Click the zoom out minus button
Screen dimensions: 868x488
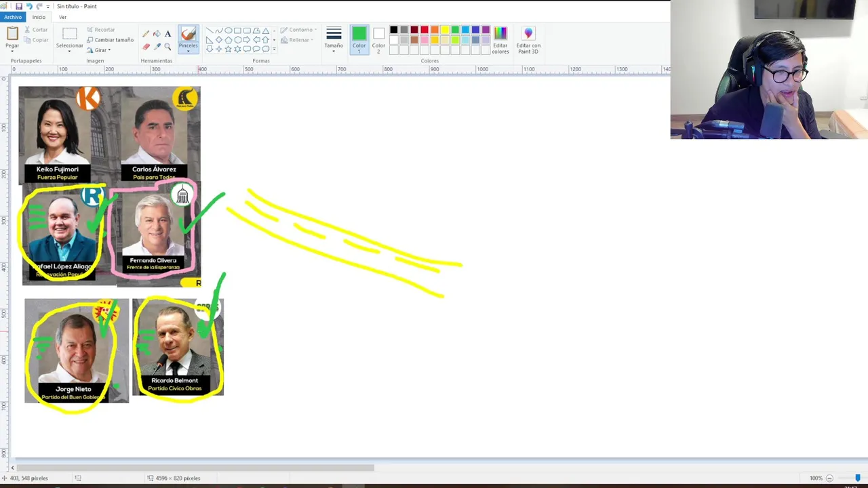pos(829,478)
